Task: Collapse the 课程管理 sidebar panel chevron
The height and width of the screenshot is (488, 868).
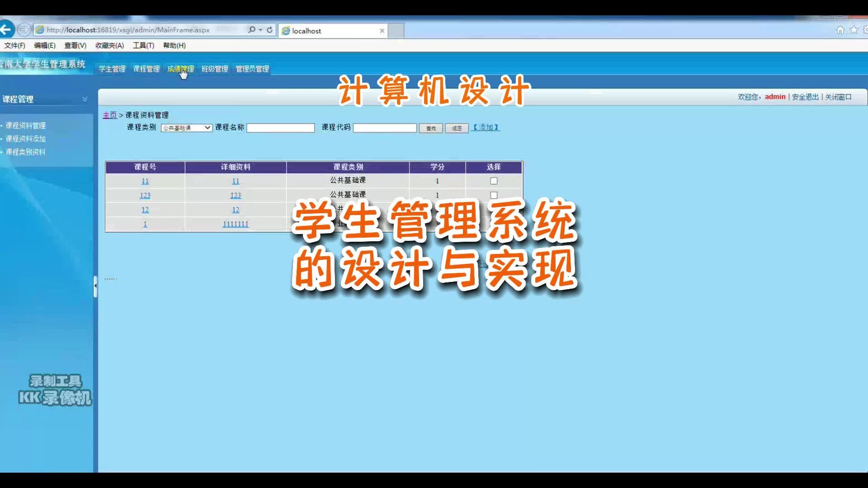Action: click(x=85, y=99)
